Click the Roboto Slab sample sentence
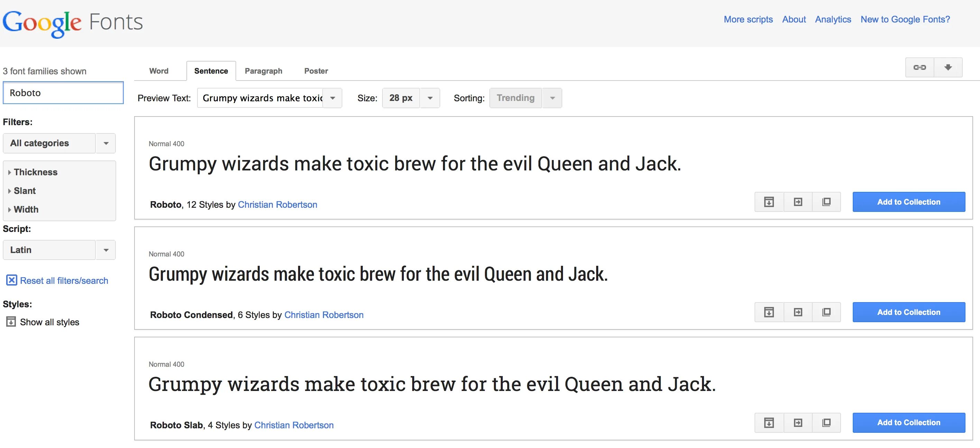 pos(432,384)
